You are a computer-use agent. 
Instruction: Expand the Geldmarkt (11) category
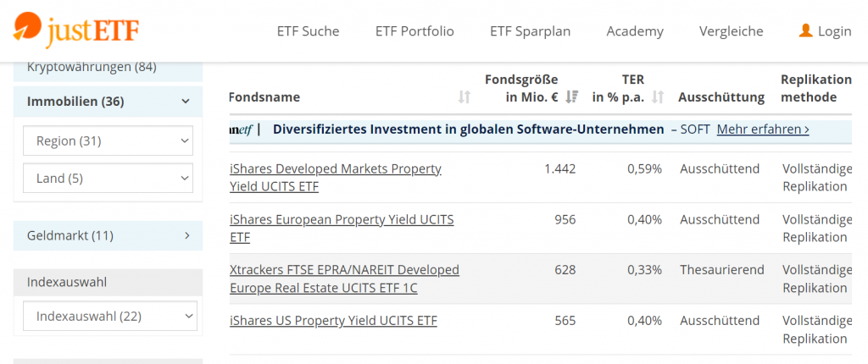108,235
